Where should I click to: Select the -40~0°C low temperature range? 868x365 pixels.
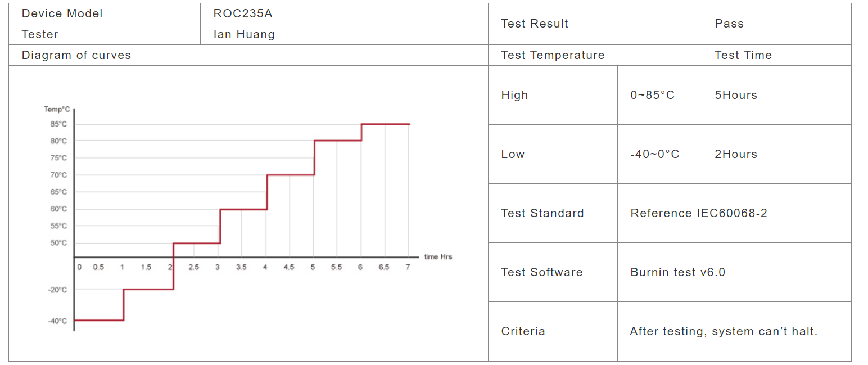click(x=654, y=154)
